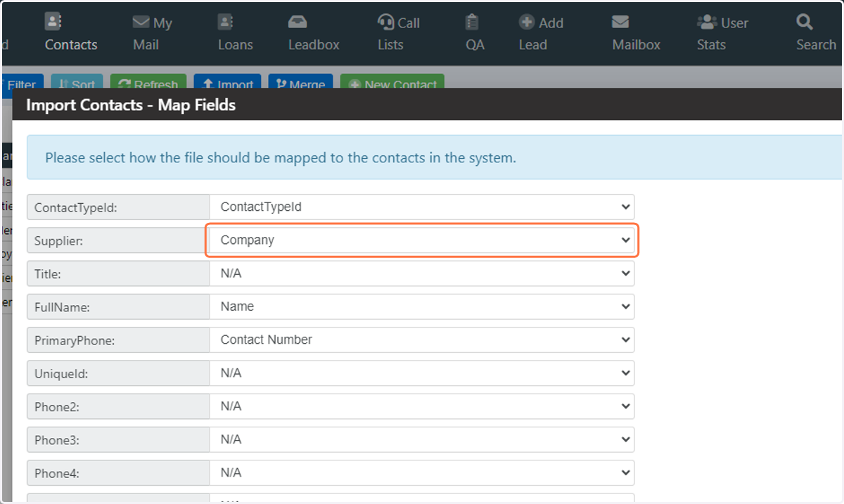844x504 pixels.
Task: Open the Leadbox inbox icon
Action: (298, 22)
